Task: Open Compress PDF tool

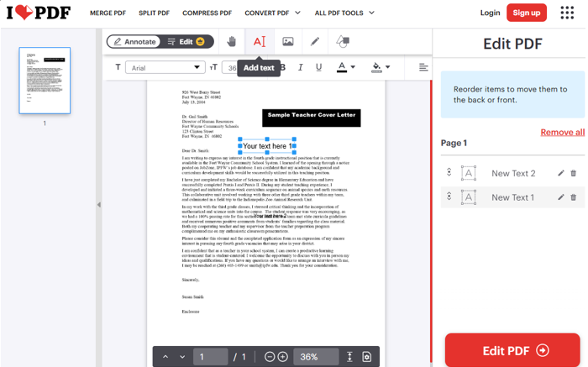Action: tap(207, 13)
